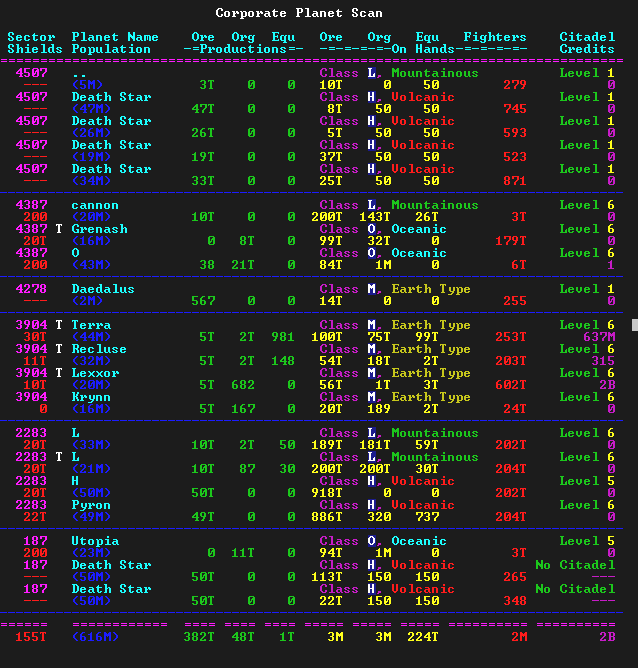Select the Lexxor planet entry
This screenshot has width=638, height=668.
(x=95, y=373)
